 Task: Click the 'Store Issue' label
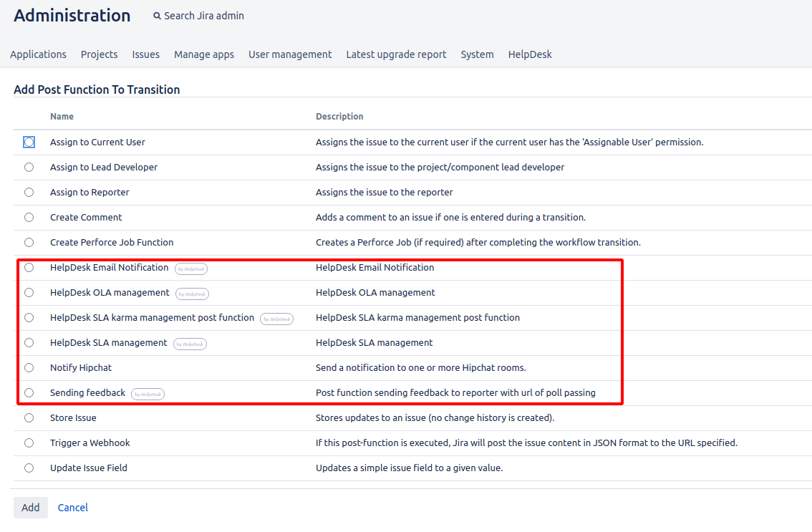(73, 418)
